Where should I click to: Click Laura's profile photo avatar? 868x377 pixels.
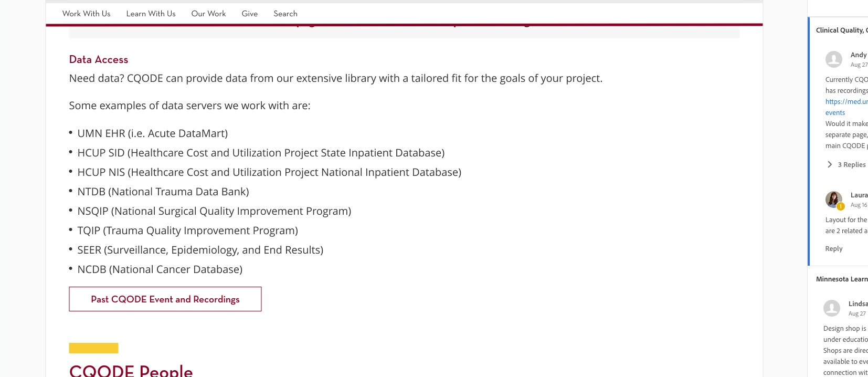tap(833, 199)
